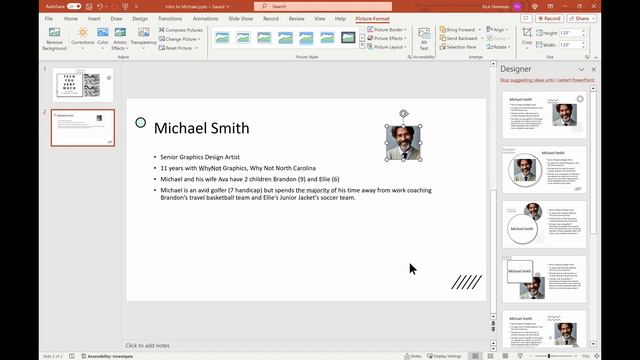Toggle the AutoSave switch
The image size is (640, 360).
pos(74,7)
